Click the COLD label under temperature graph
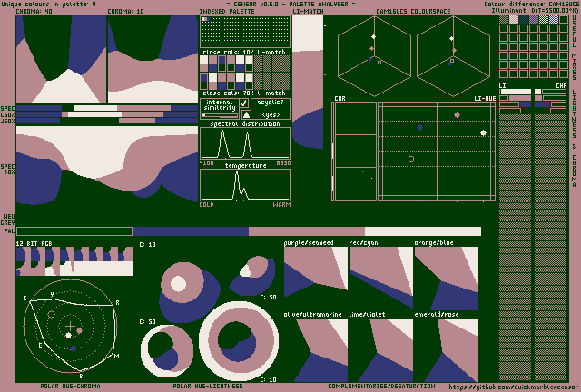The image size is (581, 392). (206, 204)
